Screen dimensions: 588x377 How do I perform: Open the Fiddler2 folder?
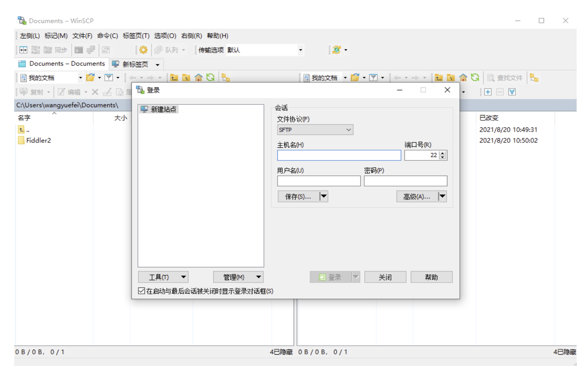[x=38, y=141]
